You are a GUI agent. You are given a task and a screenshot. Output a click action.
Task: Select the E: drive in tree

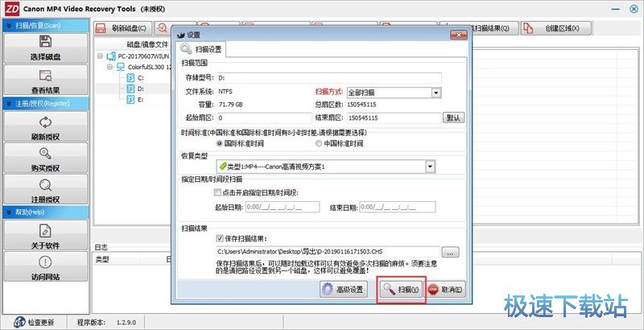pos(134,99)
